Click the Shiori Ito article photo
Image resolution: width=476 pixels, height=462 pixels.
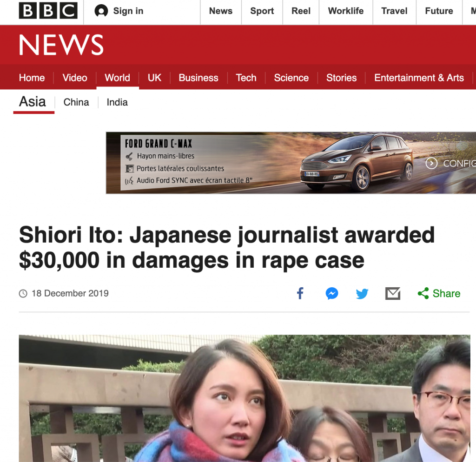click(245, 398)
